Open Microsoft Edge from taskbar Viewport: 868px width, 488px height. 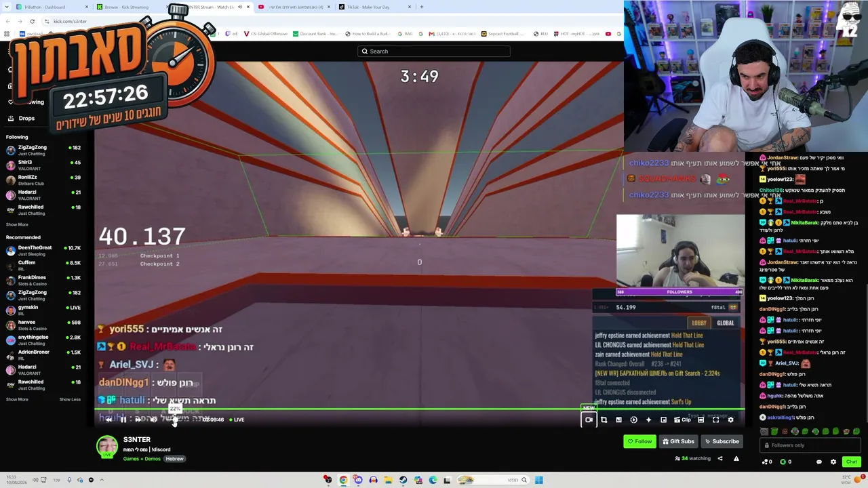[433, 480]
